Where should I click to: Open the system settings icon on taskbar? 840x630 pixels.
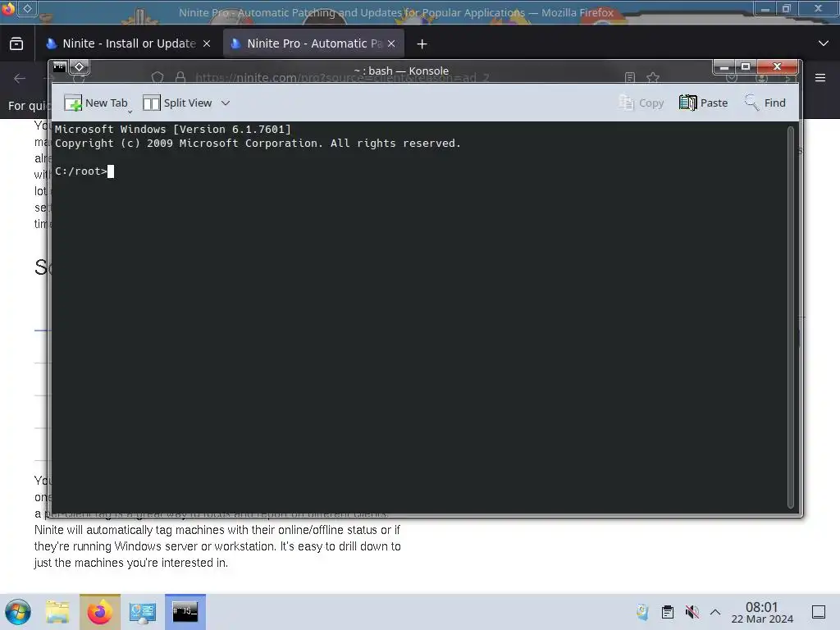[x=143, y=612]
